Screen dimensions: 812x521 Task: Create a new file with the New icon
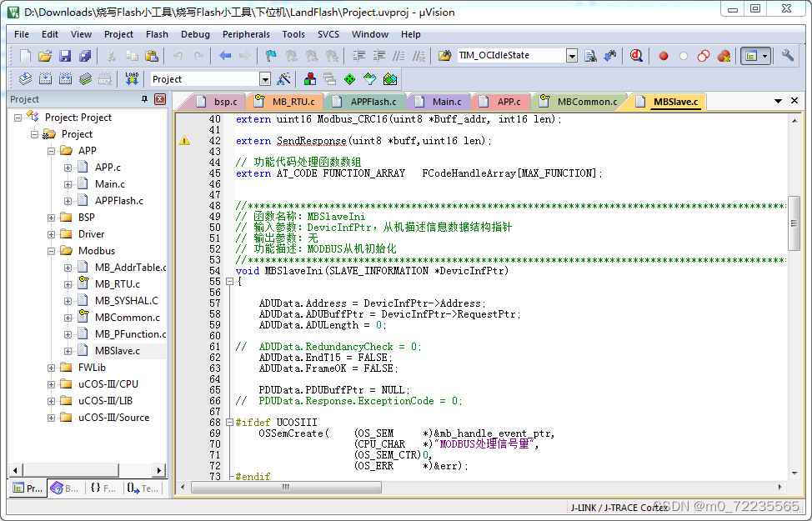25,55
